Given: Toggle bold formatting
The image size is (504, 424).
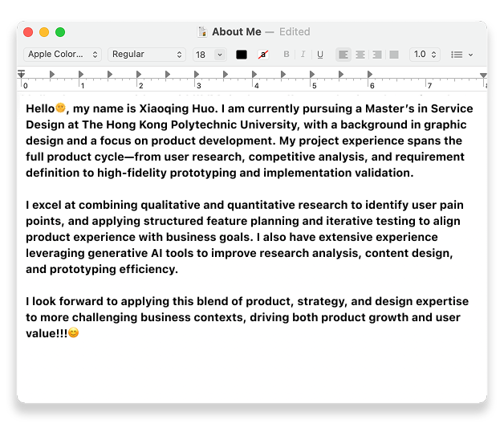Looking at the screenshot, I should [x=287, y=55].
